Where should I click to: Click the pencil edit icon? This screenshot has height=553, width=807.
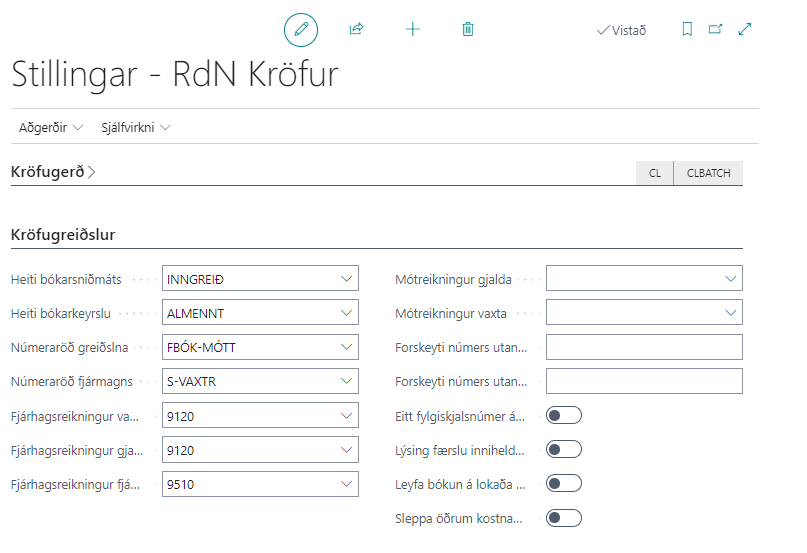point(300,30)
